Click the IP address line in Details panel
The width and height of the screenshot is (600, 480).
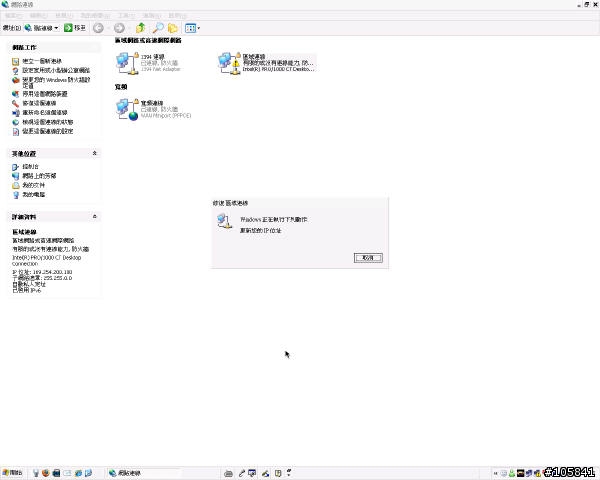click(x=42, y=272)
